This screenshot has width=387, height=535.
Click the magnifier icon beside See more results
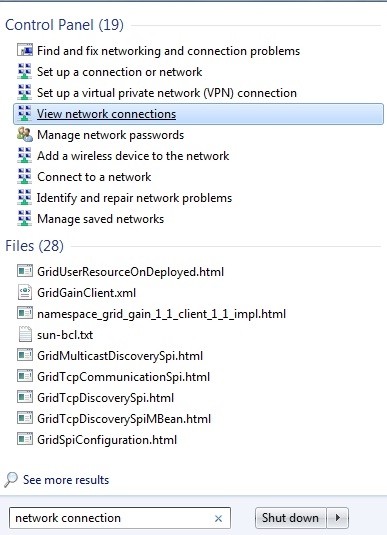[11, 479]
